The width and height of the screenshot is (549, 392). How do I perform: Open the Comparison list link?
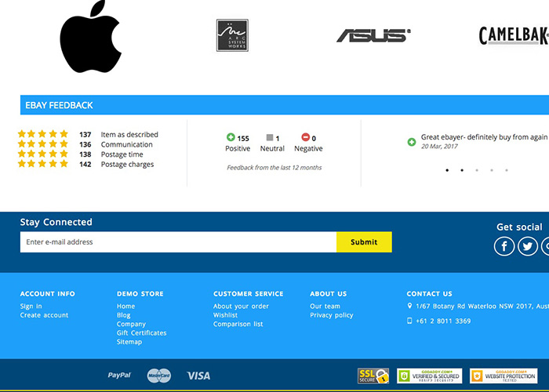coord(238,324)
